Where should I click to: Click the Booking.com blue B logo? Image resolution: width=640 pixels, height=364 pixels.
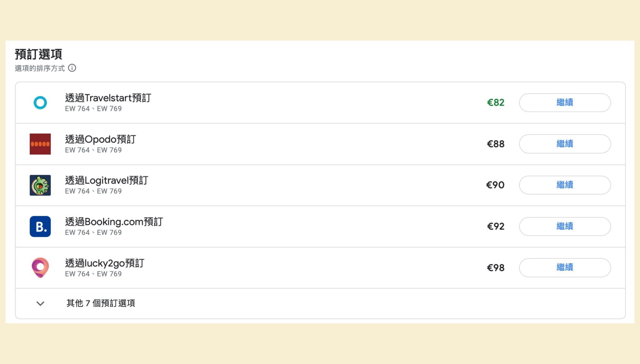40,227
